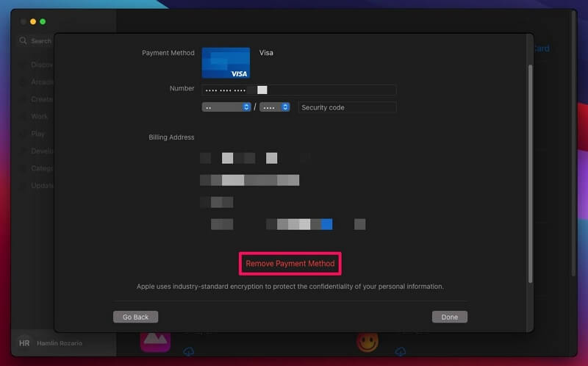
Task: Click the Visa card image
Action: (226, 63)
